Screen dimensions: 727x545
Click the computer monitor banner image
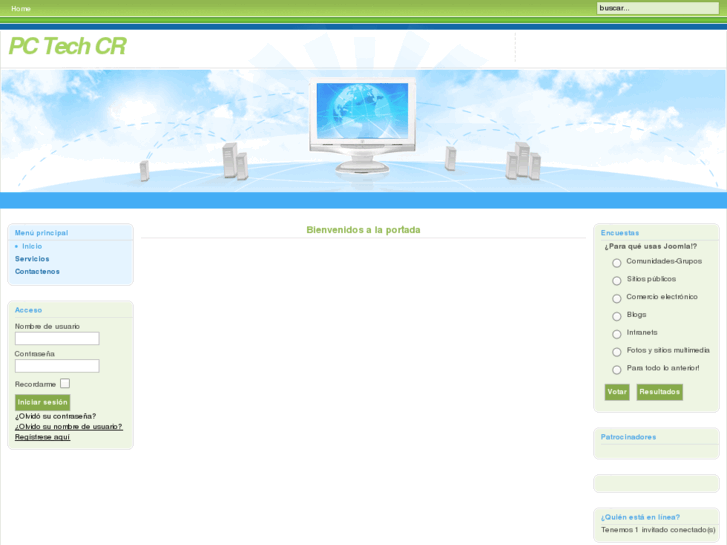click(363, 125)
